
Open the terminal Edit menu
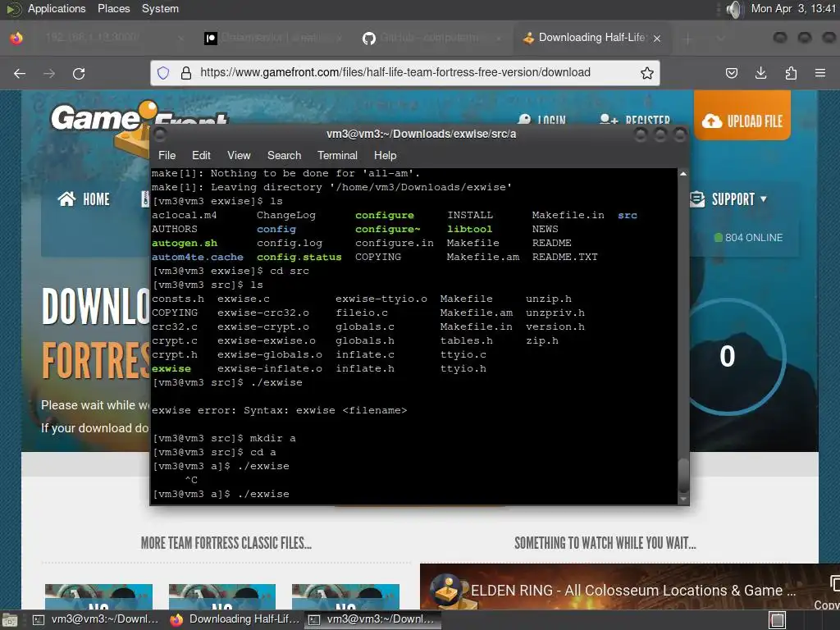coord(201,155)
